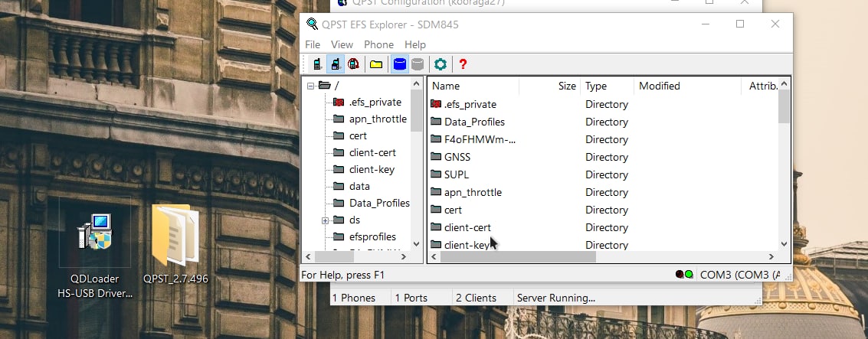Click the single phone toolbar icon
The width and height of the screenshot is (868, 339).
317,64
